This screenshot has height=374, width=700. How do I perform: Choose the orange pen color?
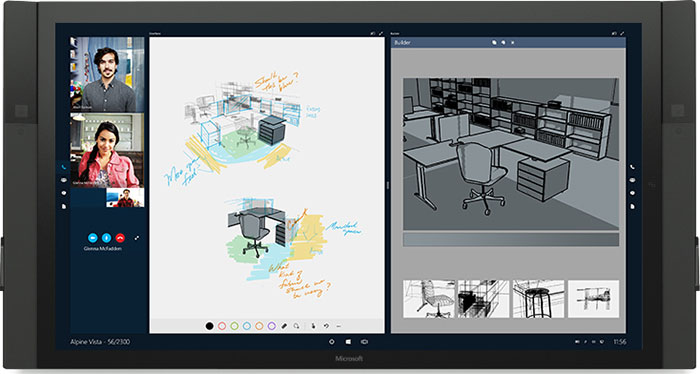tap(259, 326)
